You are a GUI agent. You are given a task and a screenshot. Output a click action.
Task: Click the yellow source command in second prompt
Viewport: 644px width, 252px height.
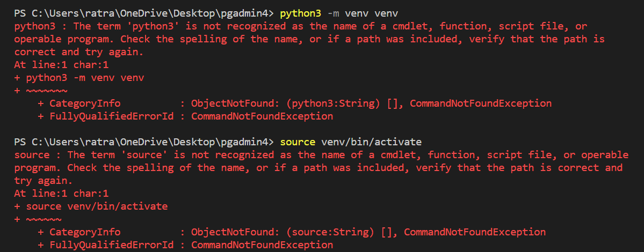coord(298,142)
